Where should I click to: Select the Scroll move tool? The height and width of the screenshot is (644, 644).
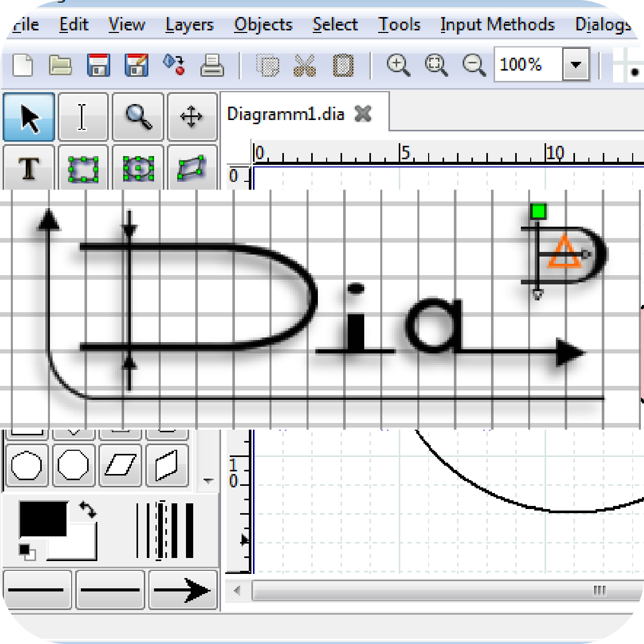192,117
